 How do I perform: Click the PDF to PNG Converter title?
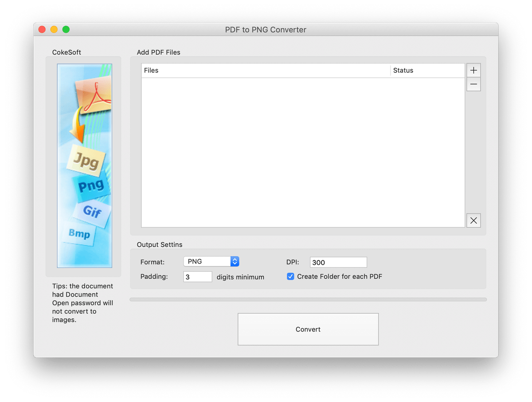click(266, 30)
